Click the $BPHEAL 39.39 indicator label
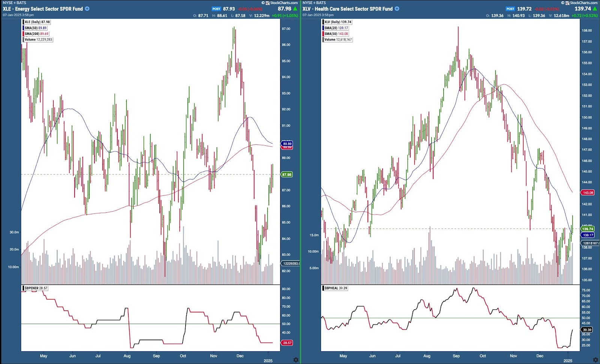This screenshot has width=600, height=364. 335,288
